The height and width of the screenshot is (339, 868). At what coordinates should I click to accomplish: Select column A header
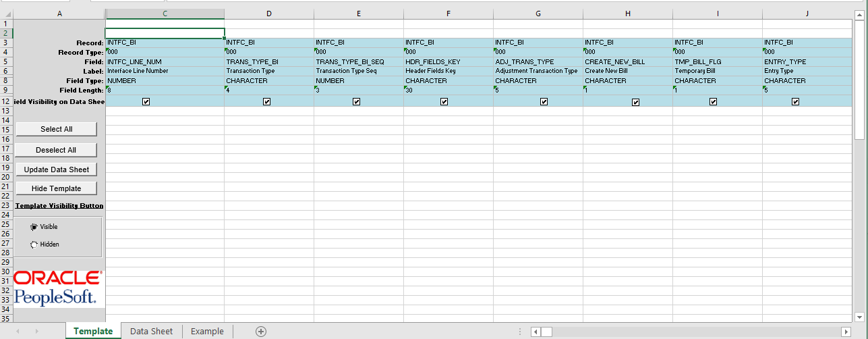tap(59, 14)
